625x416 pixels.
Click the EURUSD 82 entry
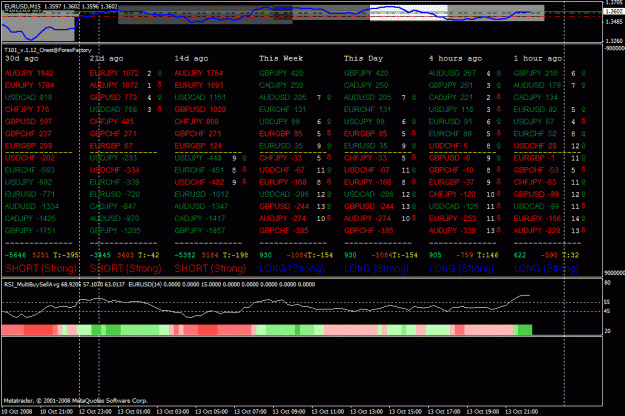tap(535, 109)
